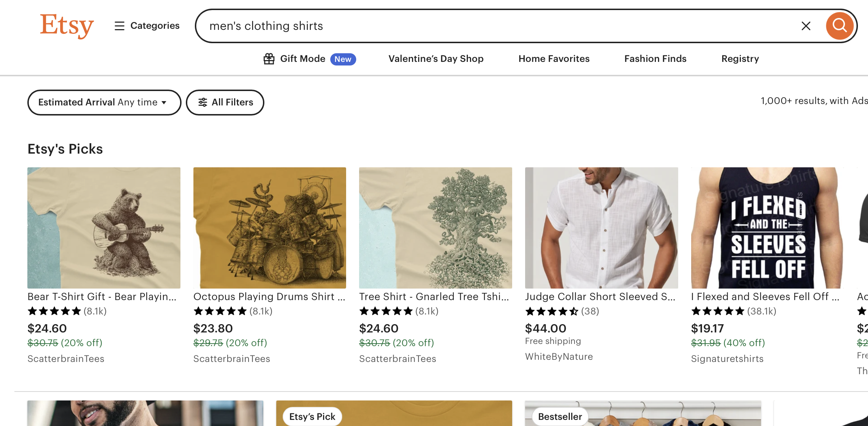Clear the search text with X icon

806,26
